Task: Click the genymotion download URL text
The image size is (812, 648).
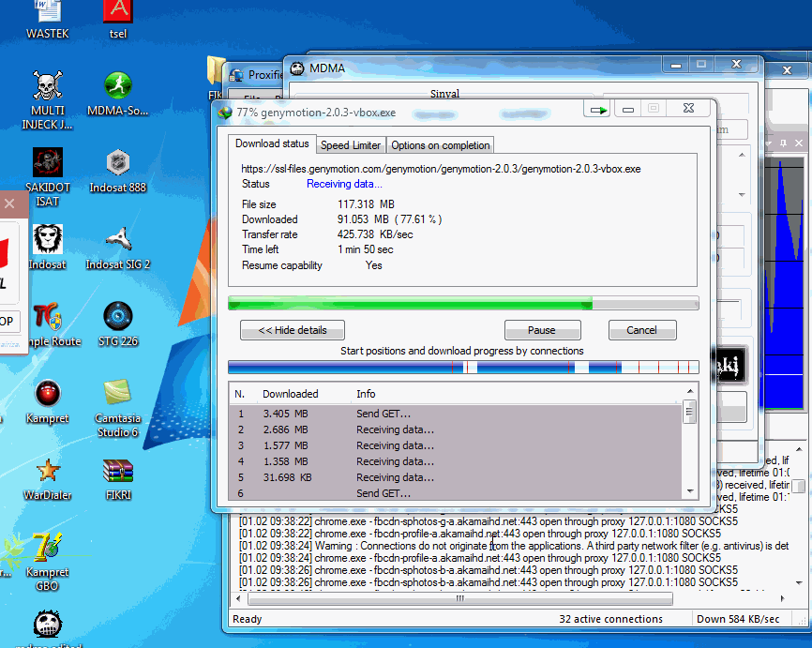Action: coord(441,169)
